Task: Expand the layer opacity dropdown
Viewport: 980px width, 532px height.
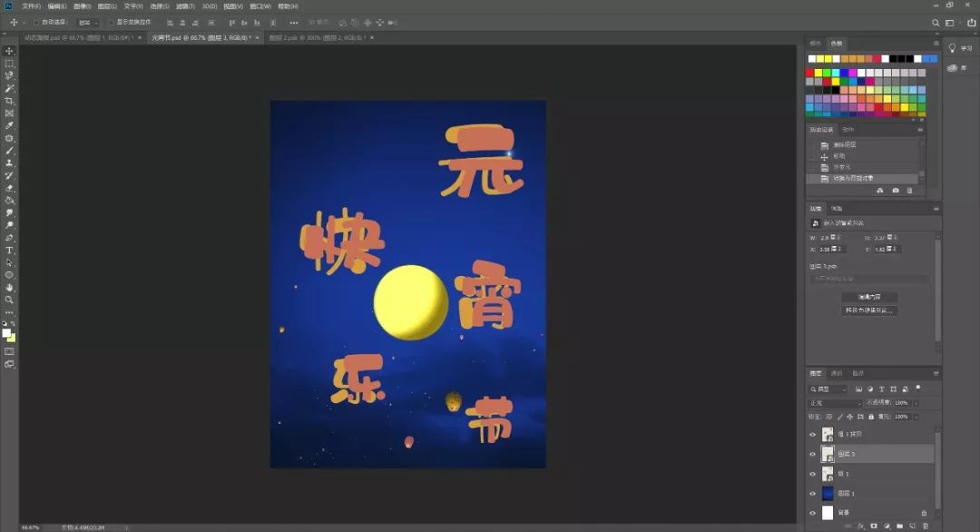Action: coord(916,403)
